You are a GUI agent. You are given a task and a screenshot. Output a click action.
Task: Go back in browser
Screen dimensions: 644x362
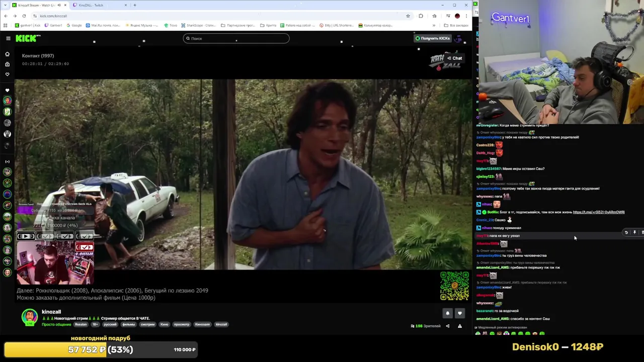pyautogui.click(x=6, y=16)
